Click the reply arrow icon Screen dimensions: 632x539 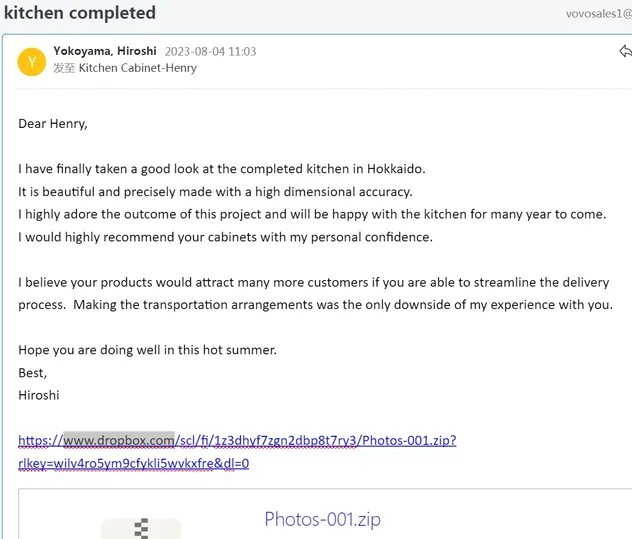tap(625, 52)
